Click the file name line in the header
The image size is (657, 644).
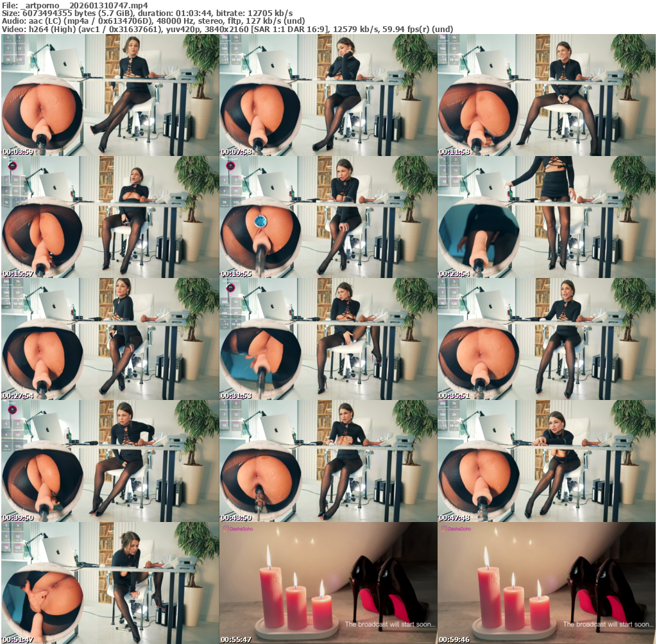tap(75, 5)
